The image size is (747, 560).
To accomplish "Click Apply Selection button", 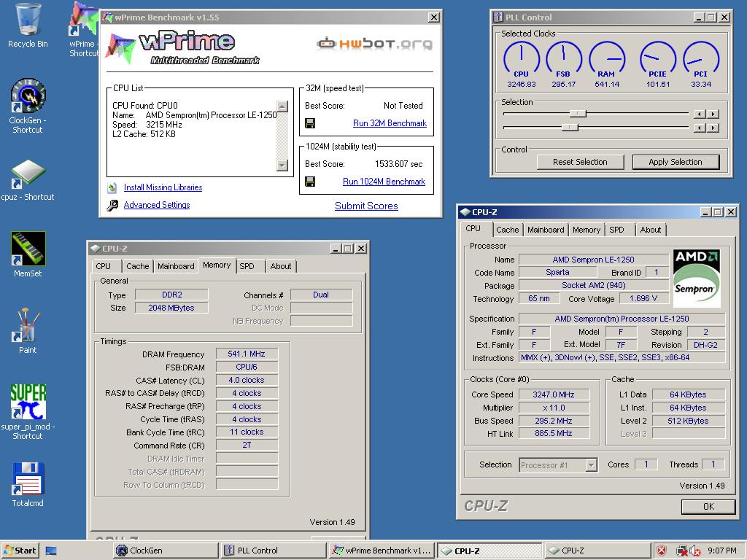I will [x=676, y=163].
